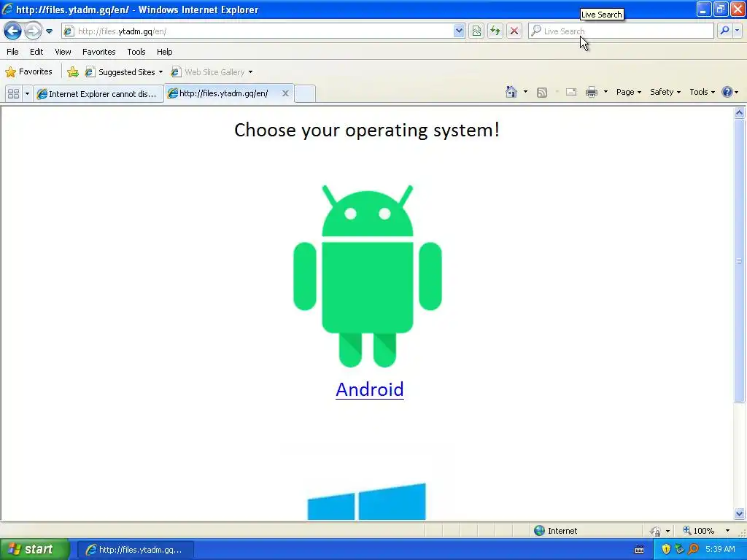Open the Safety command menu

click(x=665, y=92)
